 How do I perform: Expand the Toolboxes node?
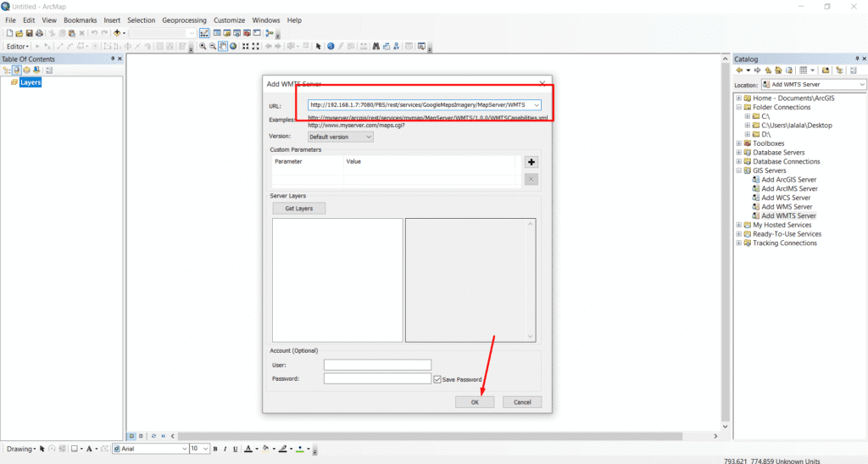click(738, 143)
